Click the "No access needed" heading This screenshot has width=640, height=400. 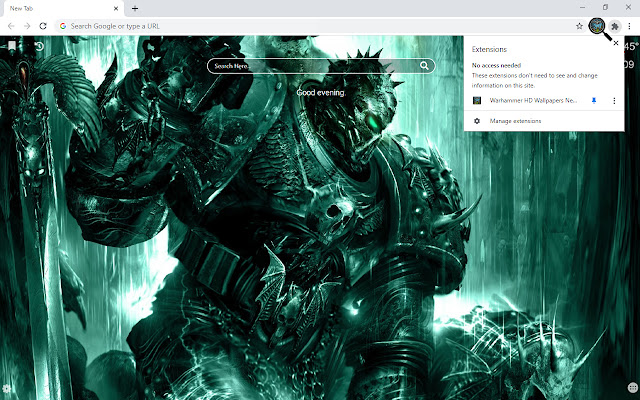point(496,65)
